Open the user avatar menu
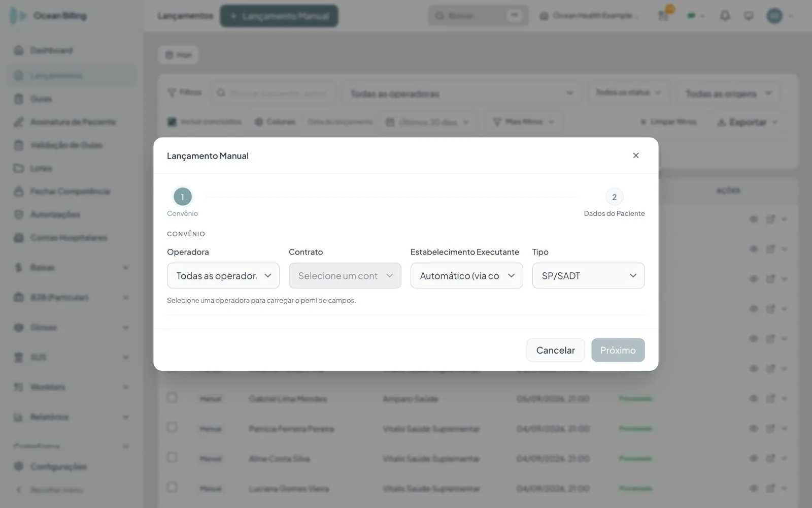 point(779,16)
